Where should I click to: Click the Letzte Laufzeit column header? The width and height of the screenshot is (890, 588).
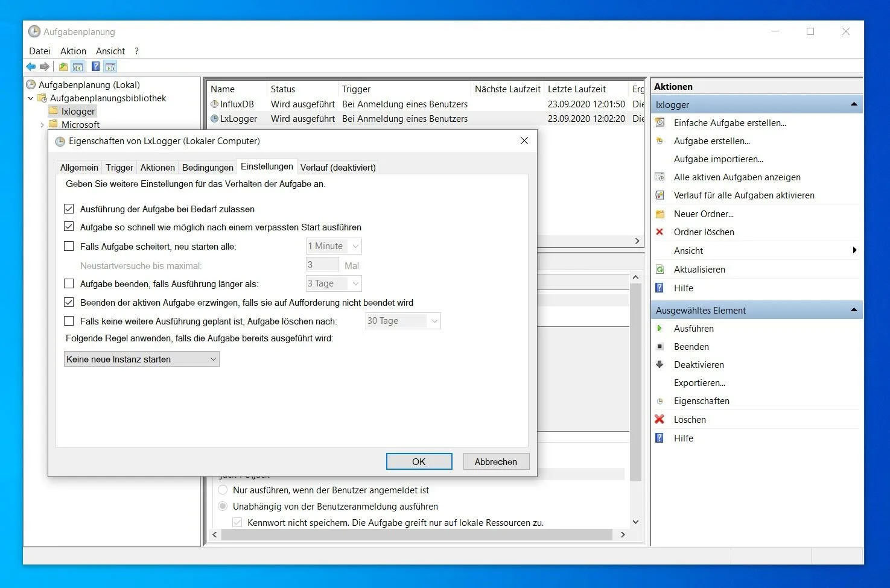pyautogui.click(x=585, y=89)
